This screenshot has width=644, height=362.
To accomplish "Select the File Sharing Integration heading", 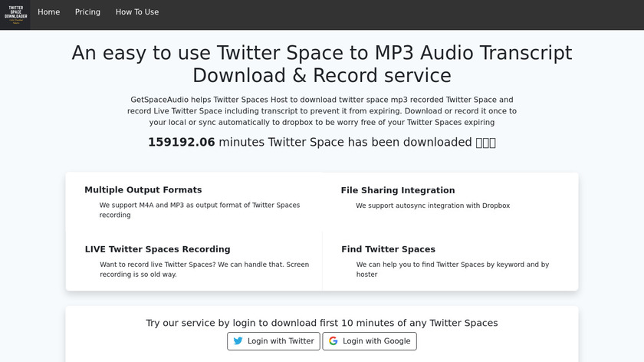I will pos(398,190).
